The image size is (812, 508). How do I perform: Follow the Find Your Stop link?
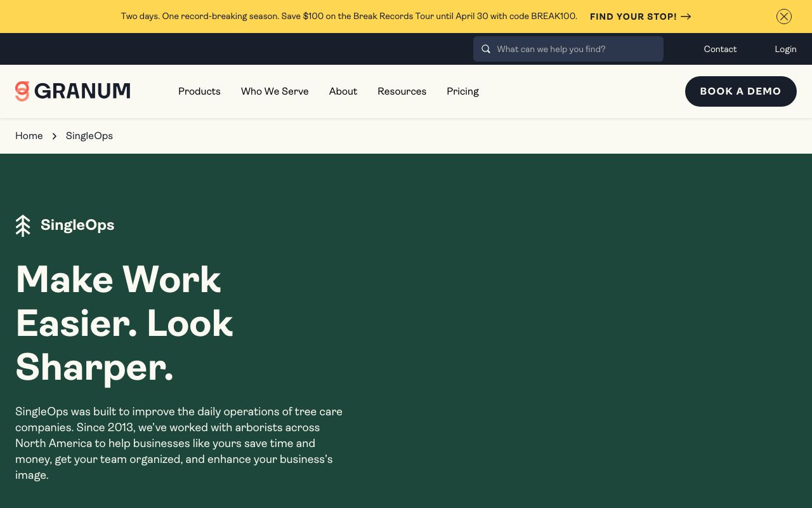(x=640, y=17)
